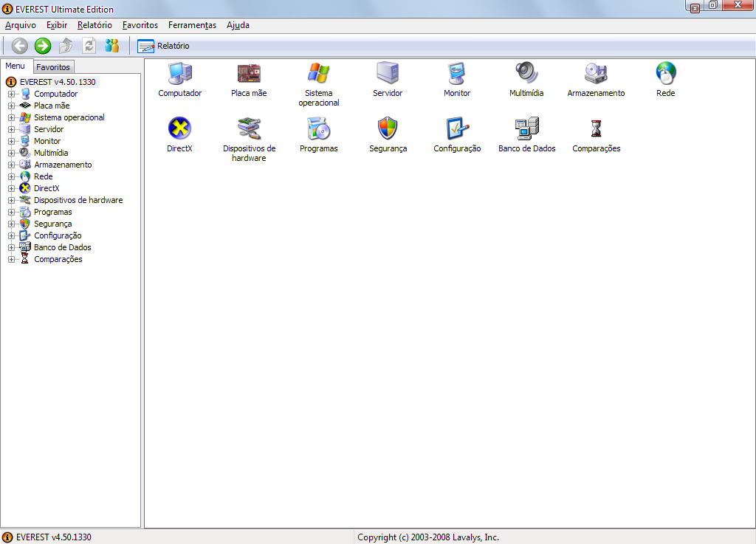Select Rede in the sidebar tree
This screenshot has height=544, width=756.
(x=43, y=176)
